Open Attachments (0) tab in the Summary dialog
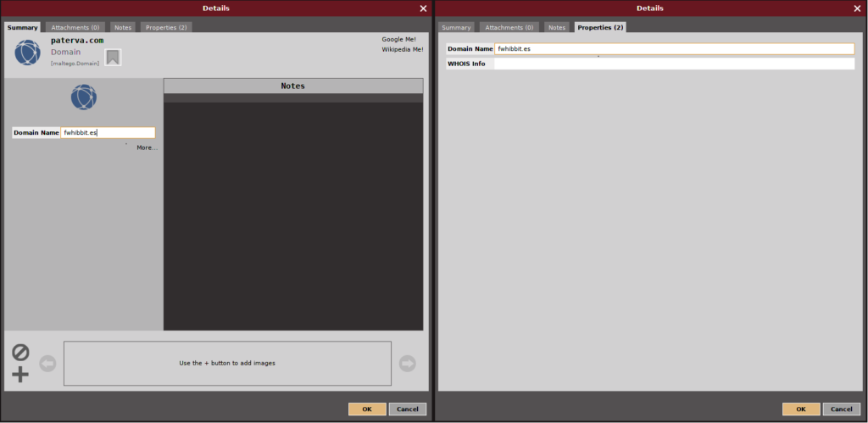Image resolution: width=868 pixels, height=423 pixels. (75, 27)
